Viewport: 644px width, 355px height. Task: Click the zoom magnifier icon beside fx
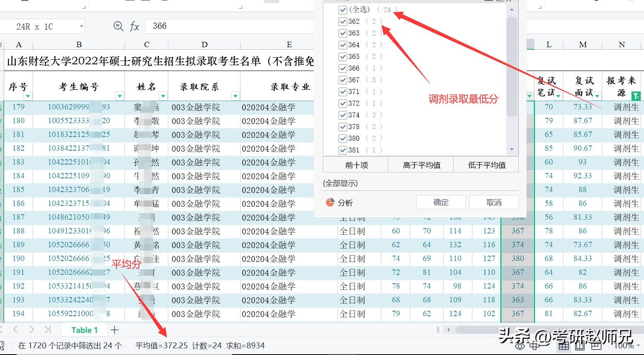point(118,26)
